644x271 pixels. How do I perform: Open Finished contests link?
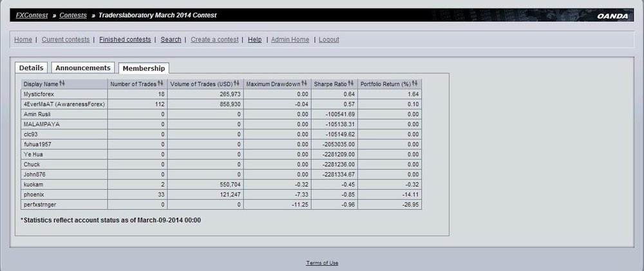[125, 39]
